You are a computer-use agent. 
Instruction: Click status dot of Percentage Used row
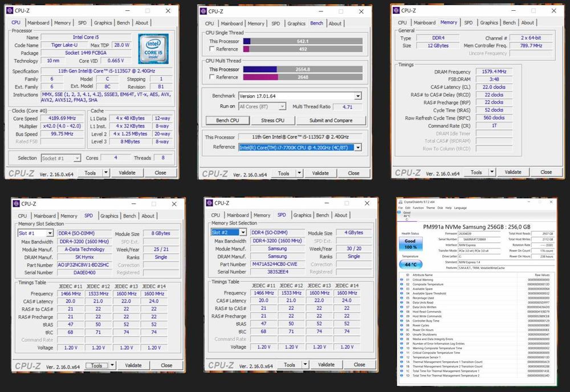[x=402, y=298]
